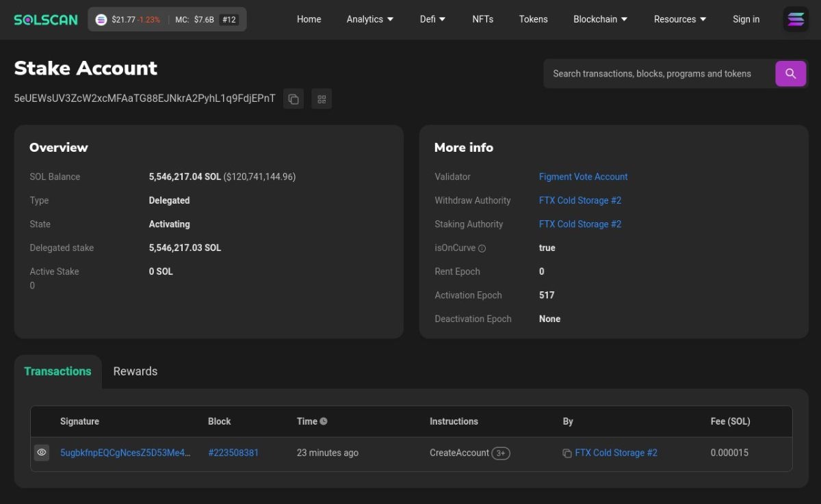The height and width of the screenshot is (504, 821).
Task: Open Withdraw Authority FTX Cold Storage #2 link
Action: pos(580,200)
